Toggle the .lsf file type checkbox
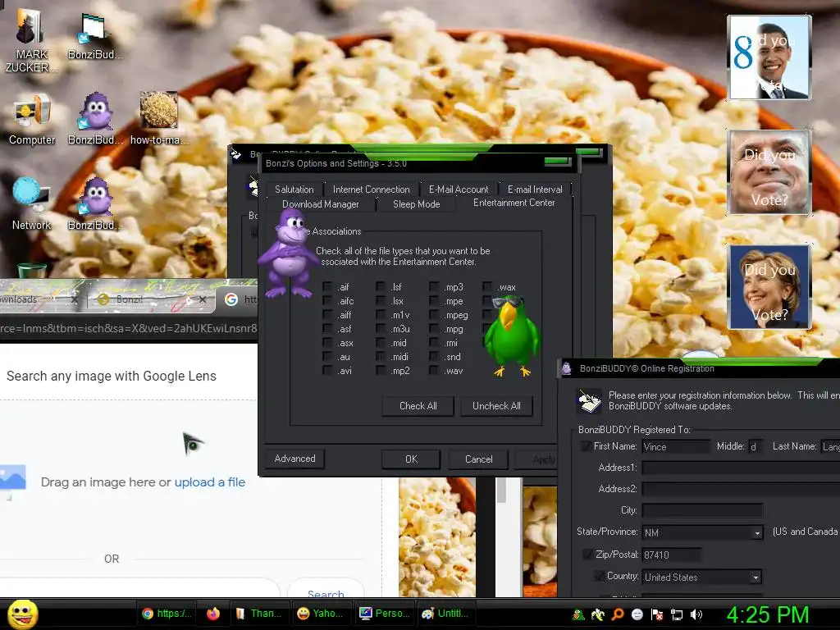Screen dimensions: 840x630 click(x=381, y=287)
